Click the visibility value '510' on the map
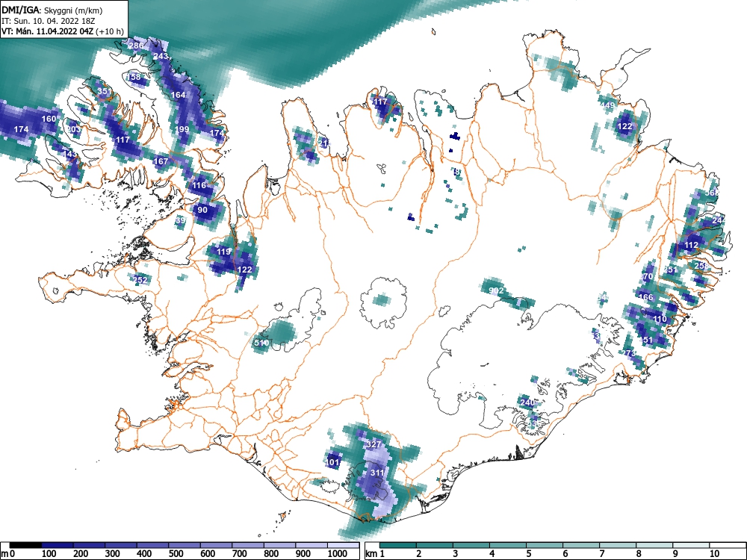 (x=261, y=343)
